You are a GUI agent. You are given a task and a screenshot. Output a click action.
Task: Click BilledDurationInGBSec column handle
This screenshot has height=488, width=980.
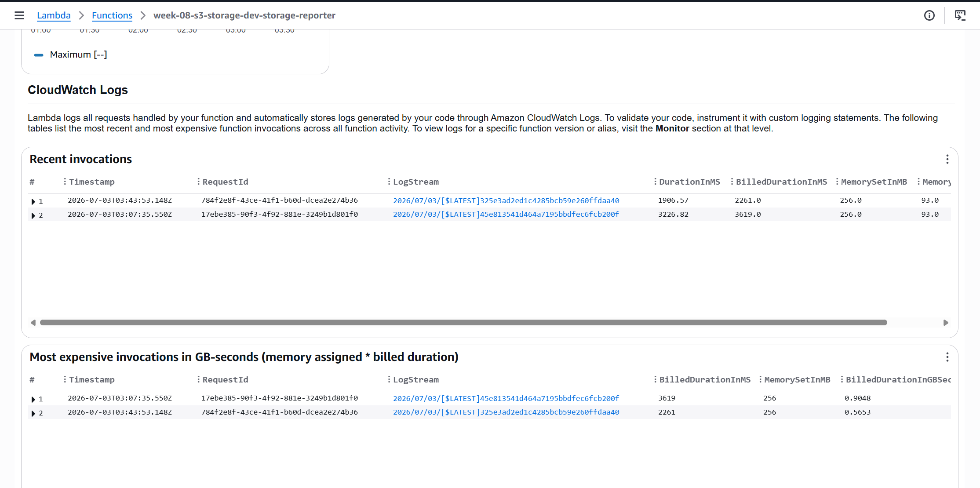tap(842, 379)
